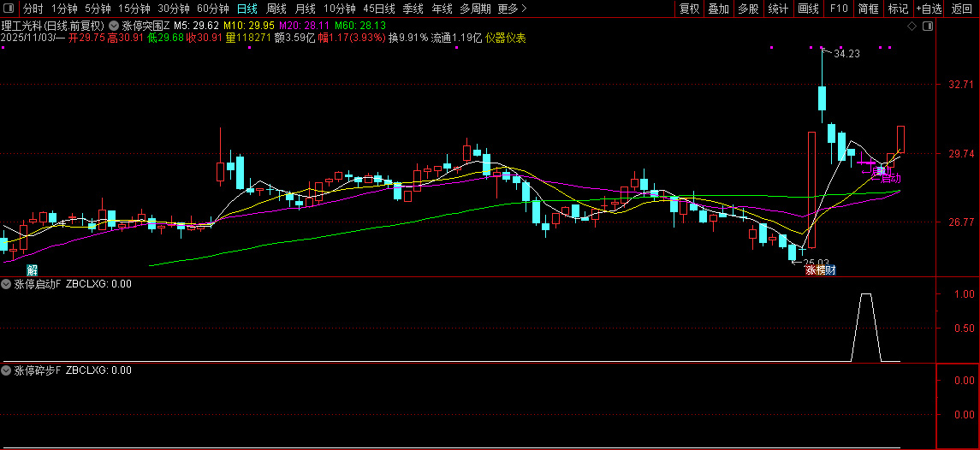Click the 叠加 overlay button

(718, 9)
